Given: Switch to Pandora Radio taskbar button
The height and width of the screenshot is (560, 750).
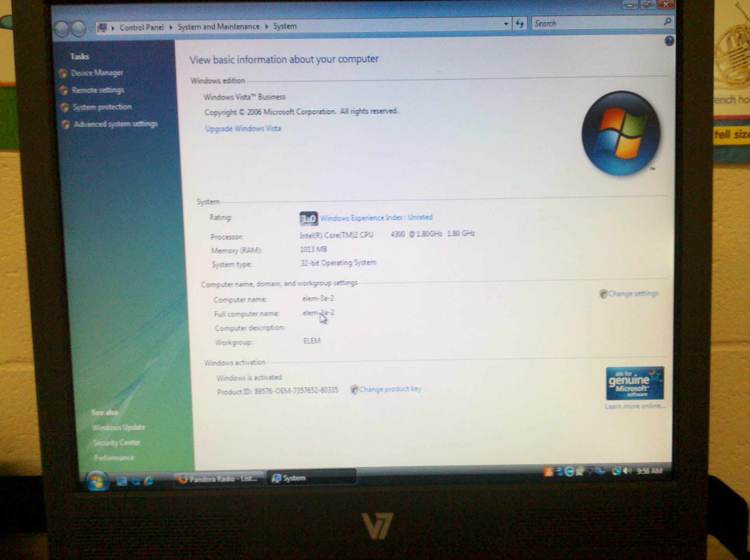Looking at the screenshot, I should click(x=219, y=479).
